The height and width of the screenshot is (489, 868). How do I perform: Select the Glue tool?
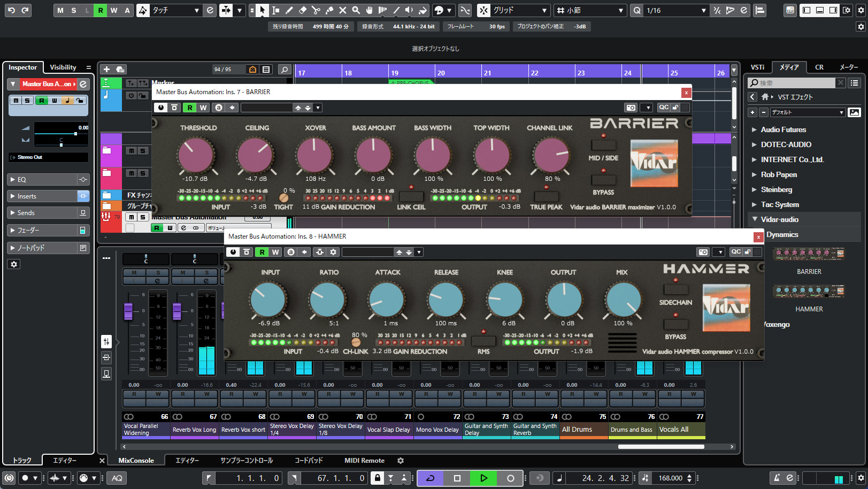tap(329, 10)
